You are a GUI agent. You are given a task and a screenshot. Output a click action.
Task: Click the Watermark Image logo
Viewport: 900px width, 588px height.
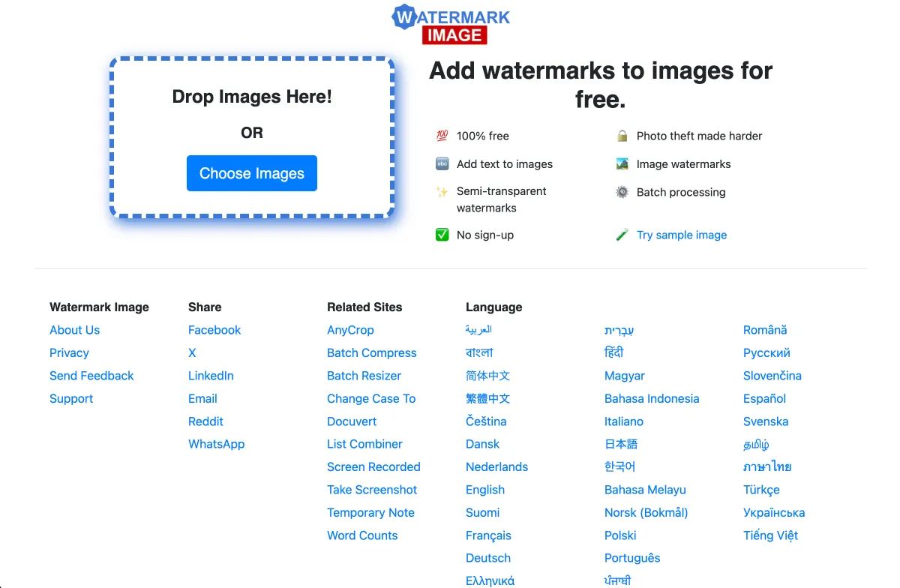450,22
